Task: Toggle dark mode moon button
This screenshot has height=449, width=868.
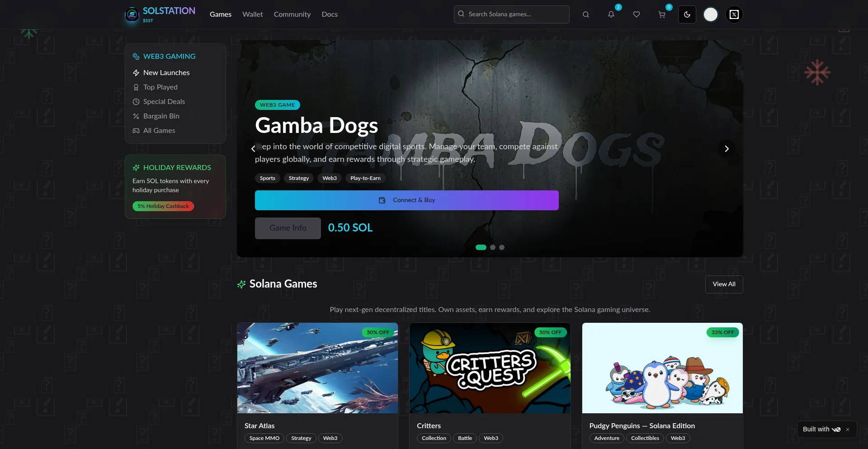Action: pyautogui.click(x=687, y=14)
